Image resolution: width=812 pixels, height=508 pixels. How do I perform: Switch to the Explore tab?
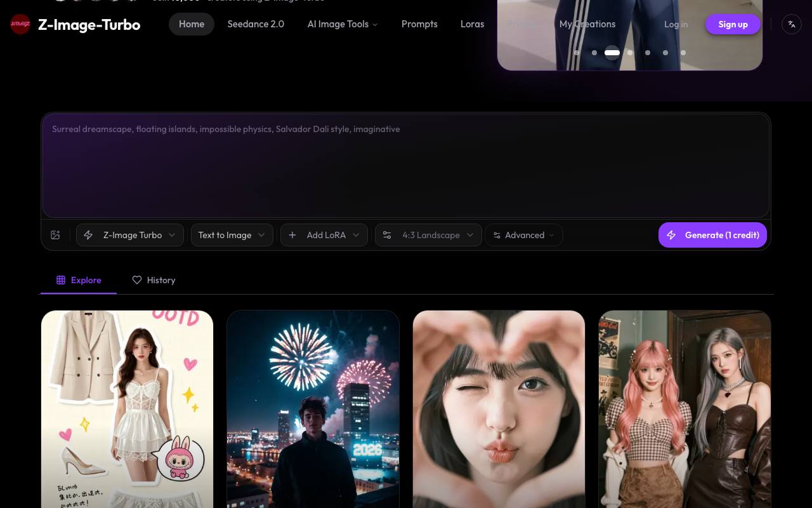click(79, 280)
